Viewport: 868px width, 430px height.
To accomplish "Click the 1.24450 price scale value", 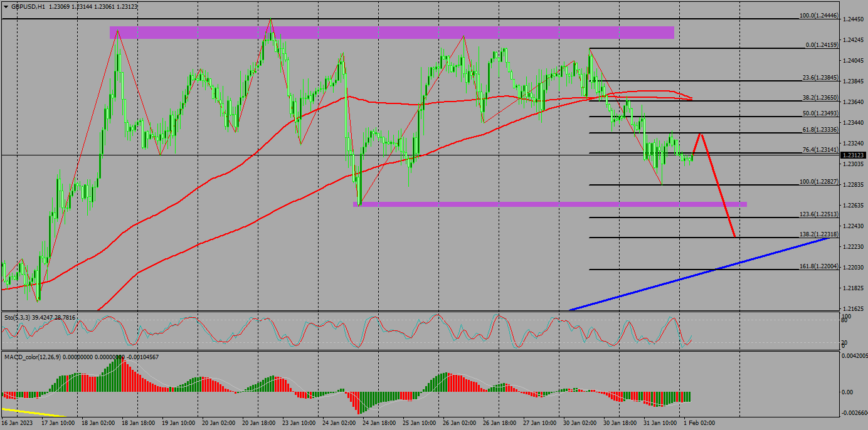I will click(854, 19).
